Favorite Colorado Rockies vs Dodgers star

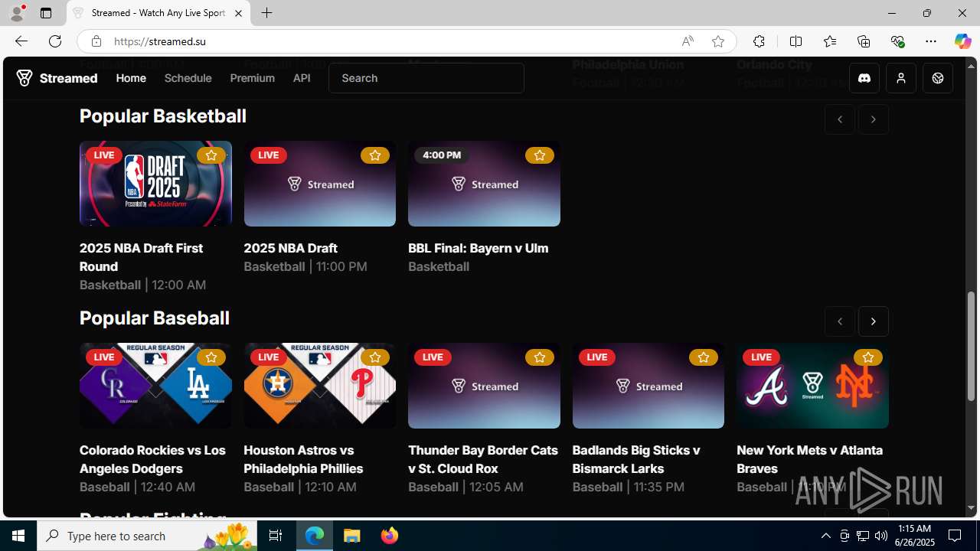(211, 357)
